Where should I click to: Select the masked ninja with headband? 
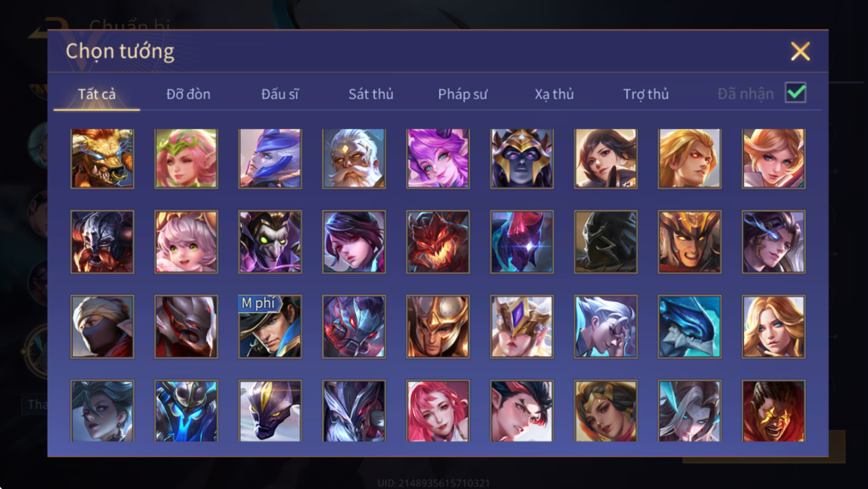click(102, 326)
